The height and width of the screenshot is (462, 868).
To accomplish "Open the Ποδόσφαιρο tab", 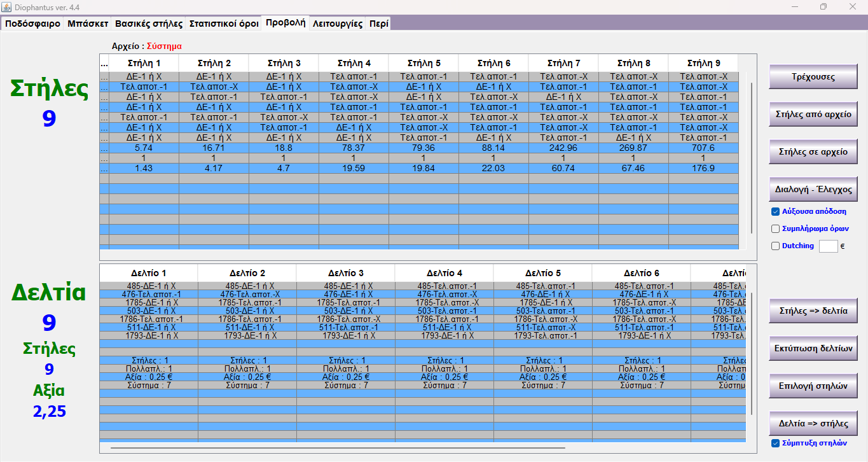I will 32,24.
